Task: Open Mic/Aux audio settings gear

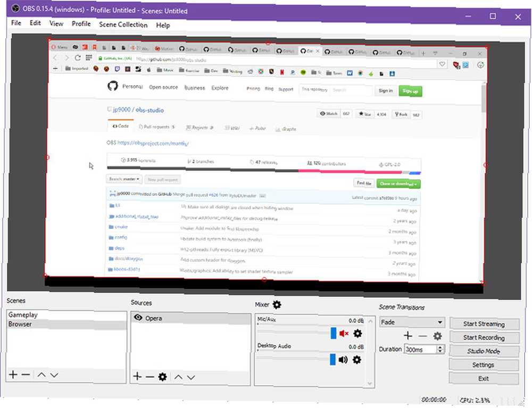Action: click(x=358, y=334)
